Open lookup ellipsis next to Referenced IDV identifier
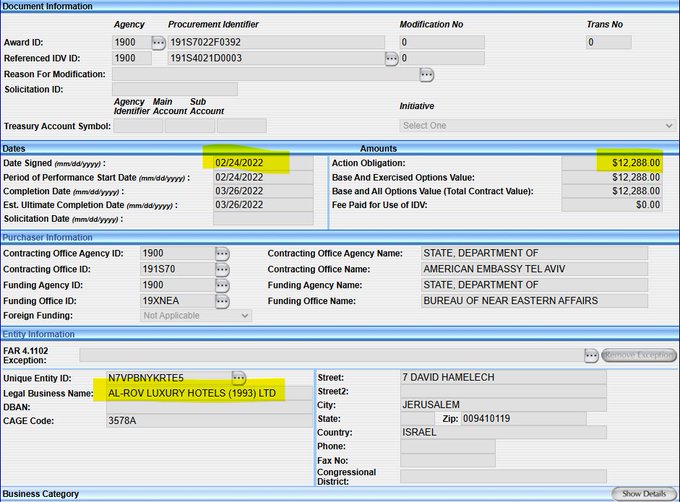Viewport: 680px width, 502px height. tap(392, 59)
